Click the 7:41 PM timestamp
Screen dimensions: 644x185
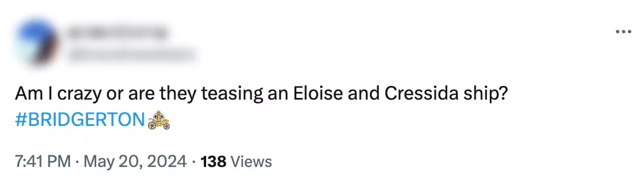point(43,161)
